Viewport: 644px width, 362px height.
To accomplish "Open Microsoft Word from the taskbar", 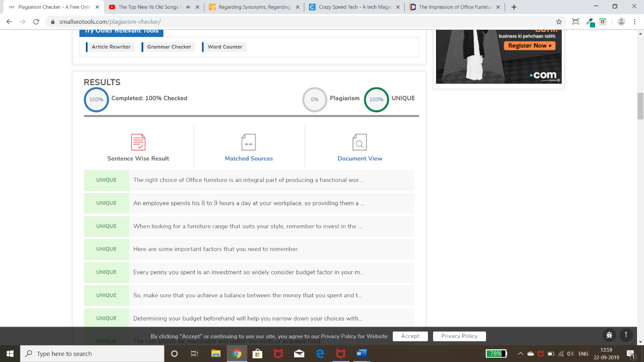I will [361, 354].
